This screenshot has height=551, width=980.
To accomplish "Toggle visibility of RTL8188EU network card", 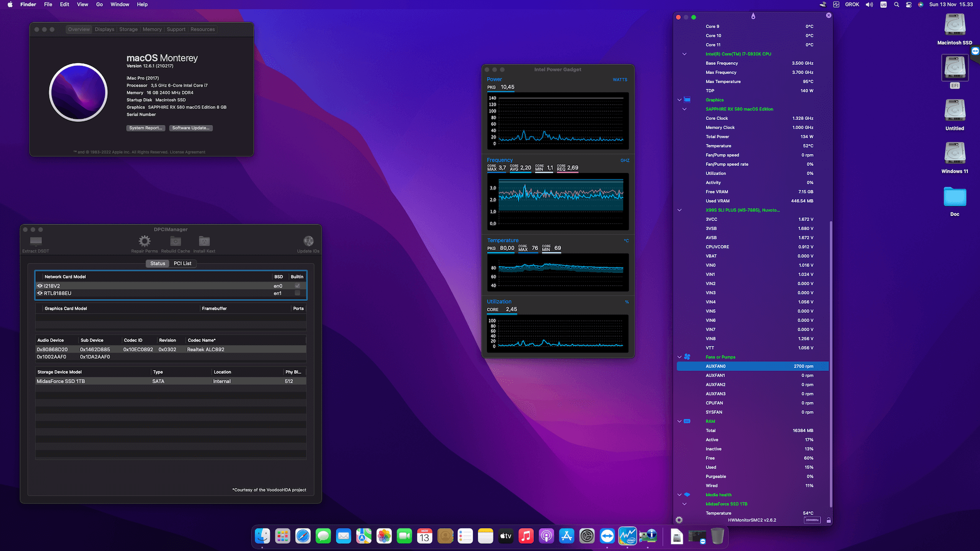I will [x=40, y=293].
